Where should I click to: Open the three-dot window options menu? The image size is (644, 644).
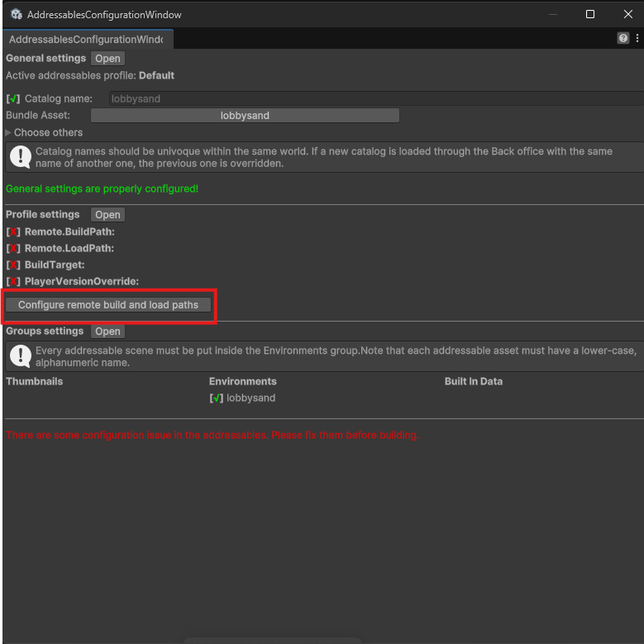point(636,38)
